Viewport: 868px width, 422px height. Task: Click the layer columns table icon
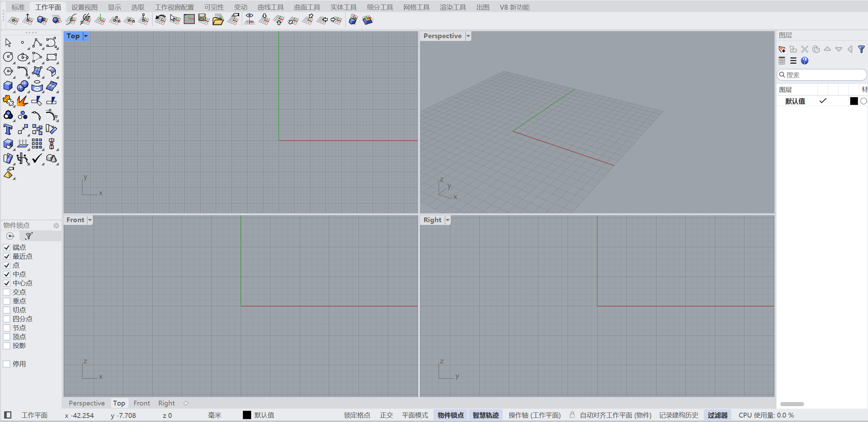(782, 61)
